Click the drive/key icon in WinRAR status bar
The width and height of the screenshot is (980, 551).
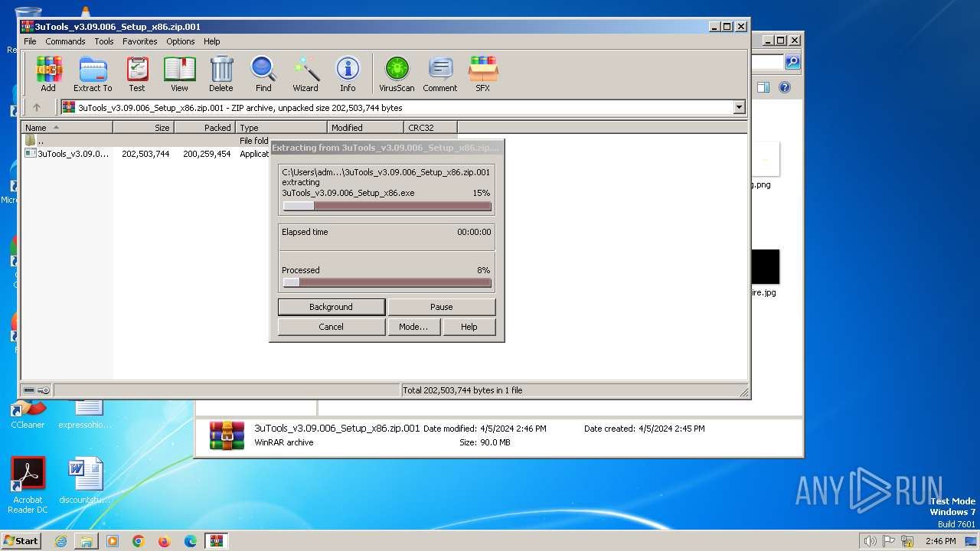coord(37,390)
